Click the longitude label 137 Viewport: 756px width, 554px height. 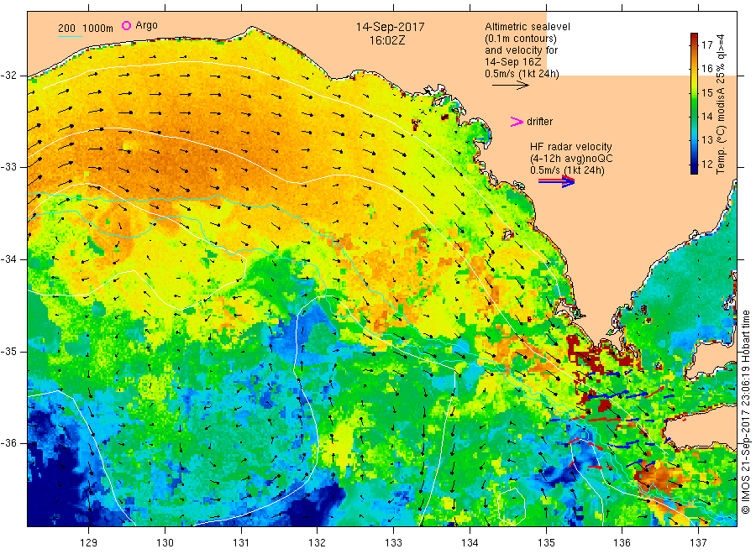coord(699,543)
